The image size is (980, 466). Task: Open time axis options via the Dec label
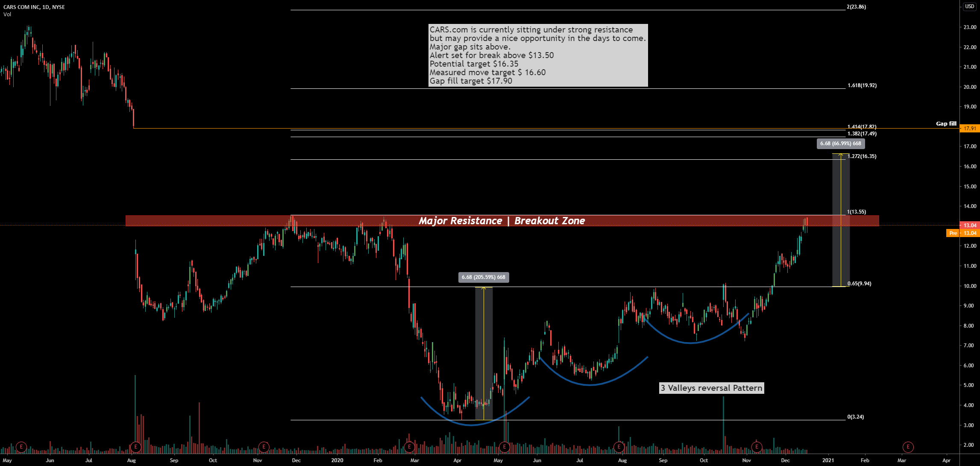pyautogui.click(x=785, y=460)
